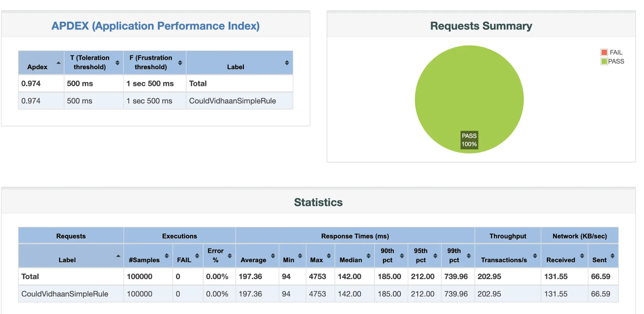644x314 pixels.
Task: Click sort arrows beside Transactions/s header
Action: 535,256
